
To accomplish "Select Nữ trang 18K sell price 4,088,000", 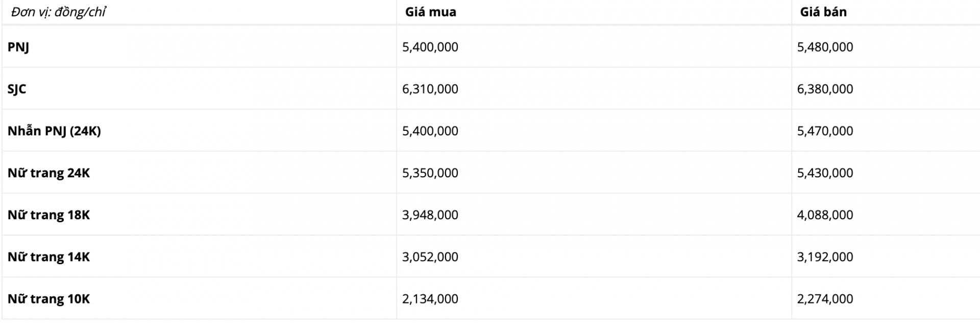I will pyautogui.click(x=825, y=215).
